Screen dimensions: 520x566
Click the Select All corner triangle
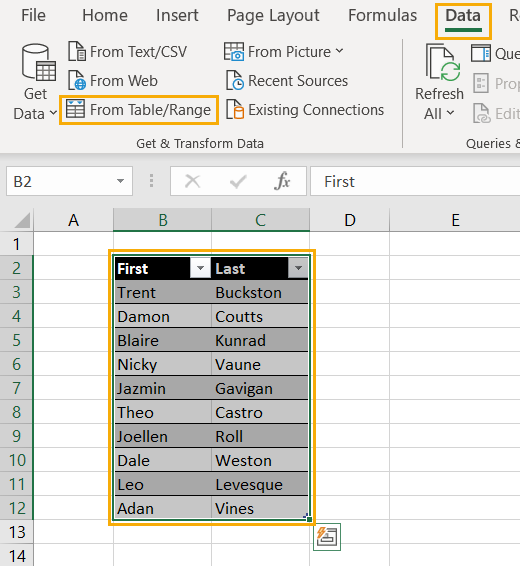pos(22,221)
